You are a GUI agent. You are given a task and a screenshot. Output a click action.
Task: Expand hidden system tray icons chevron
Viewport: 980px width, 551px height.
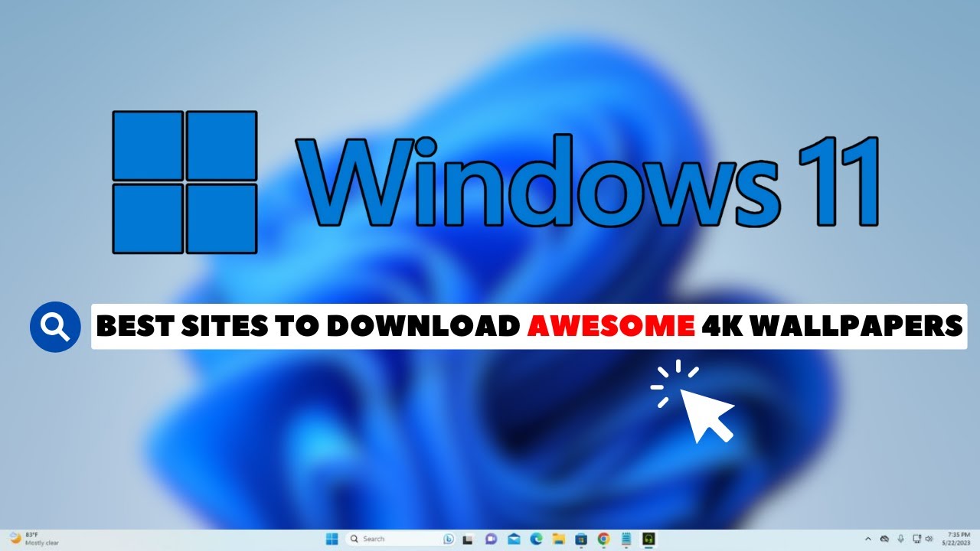click(868, 539)
